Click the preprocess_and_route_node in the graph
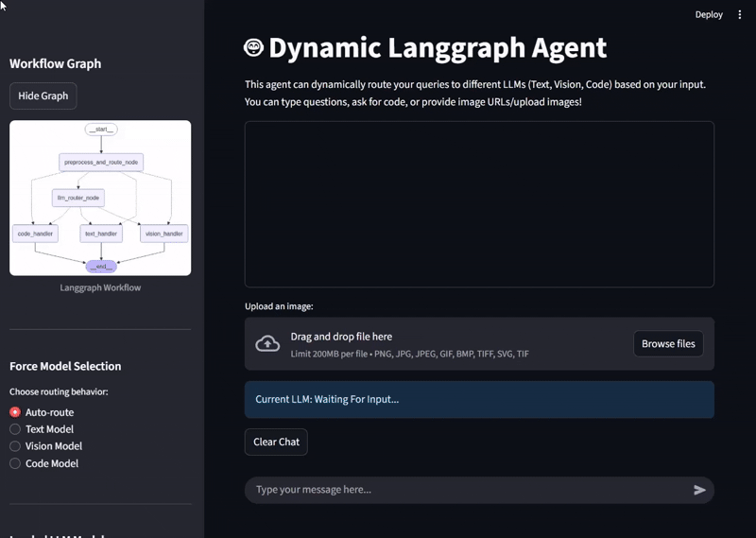Image resolution: width=756 pixels, height=538 pixels. click(101, 162)
